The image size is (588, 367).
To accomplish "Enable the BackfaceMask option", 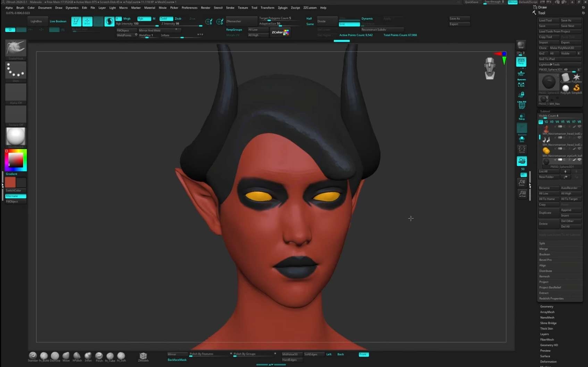I will point(177,360).
